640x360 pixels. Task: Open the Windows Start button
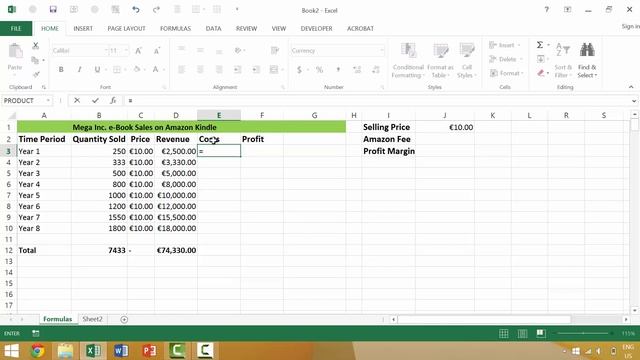(x=11, y=351)
